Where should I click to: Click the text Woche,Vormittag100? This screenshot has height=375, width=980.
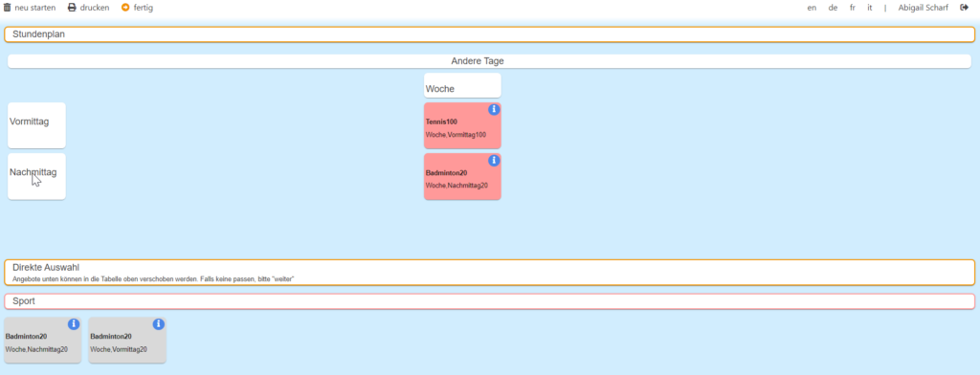point(456,135)
